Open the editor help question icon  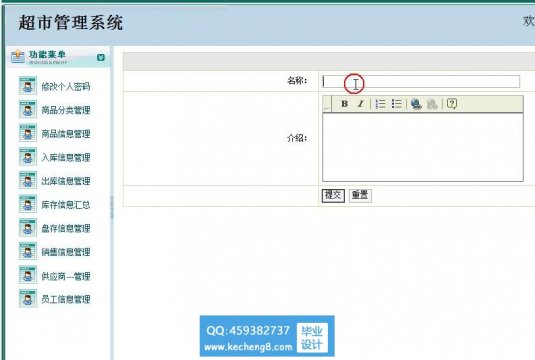tap(452, 104)
